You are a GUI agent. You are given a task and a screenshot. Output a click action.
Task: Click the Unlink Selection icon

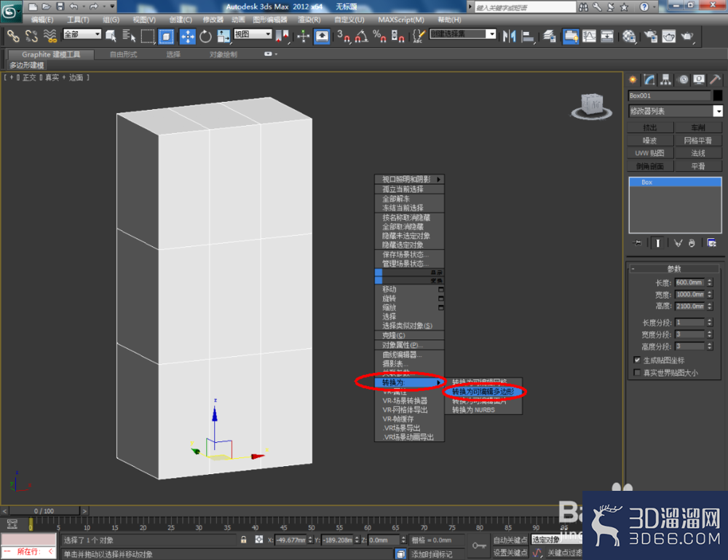pyautogui.click(x=31, y=36)
